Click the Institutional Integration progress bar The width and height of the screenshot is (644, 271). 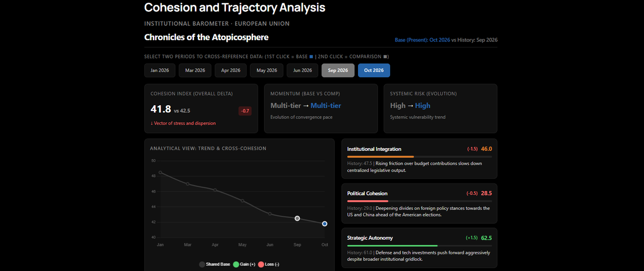[x=420, y=156]
